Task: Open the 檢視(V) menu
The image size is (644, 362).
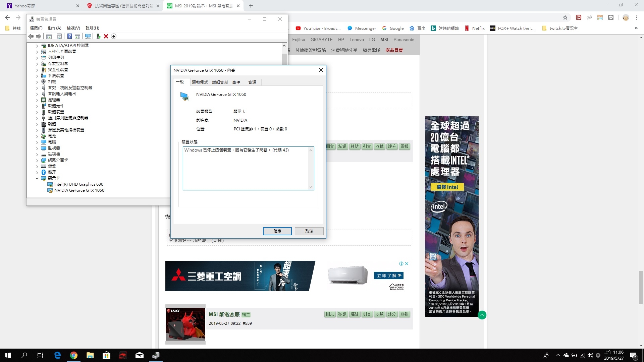Action: pos(73,28)
